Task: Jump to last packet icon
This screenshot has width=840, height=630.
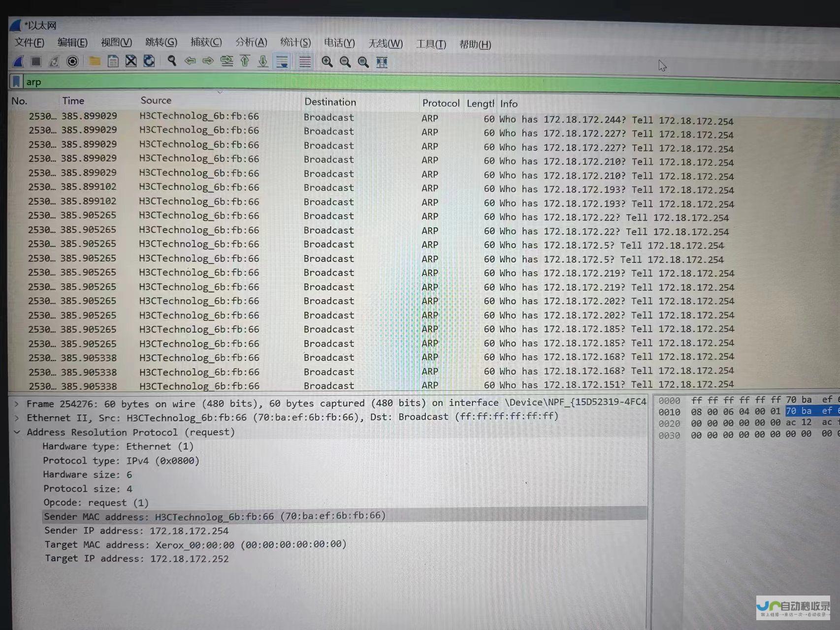Action: pos(263,62)
